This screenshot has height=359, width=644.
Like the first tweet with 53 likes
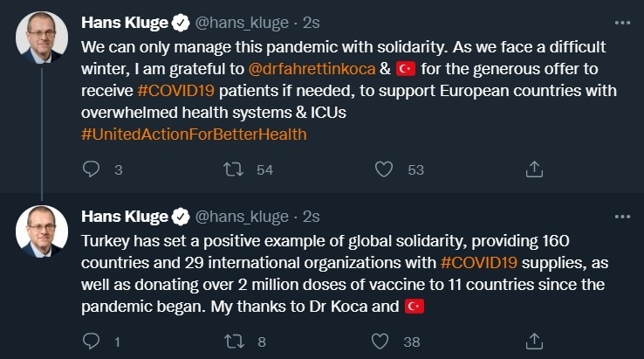click(x=384, y=169)
